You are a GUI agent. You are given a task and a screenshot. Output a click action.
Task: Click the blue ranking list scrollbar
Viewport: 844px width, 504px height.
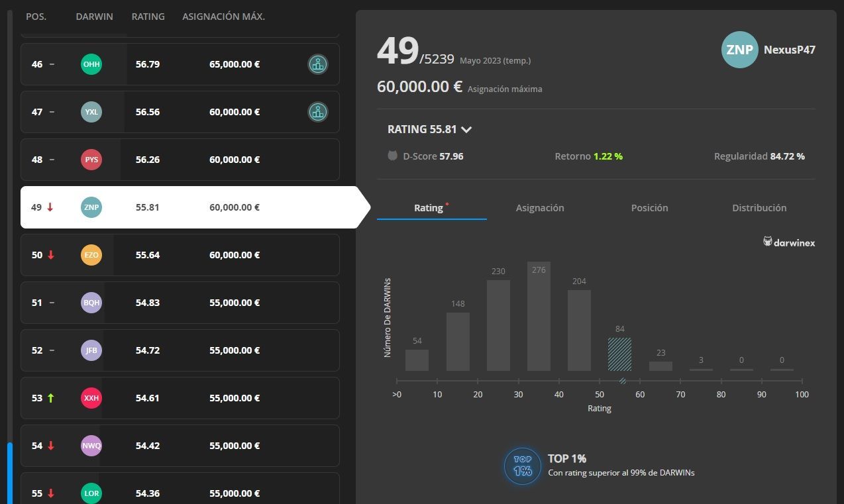point(10,473)
